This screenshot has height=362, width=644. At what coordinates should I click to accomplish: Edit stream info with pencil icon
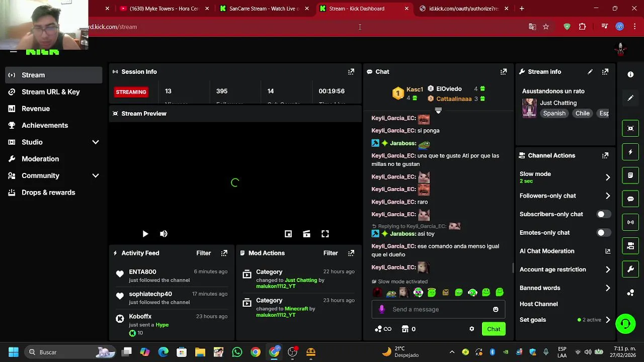(590, 72)
